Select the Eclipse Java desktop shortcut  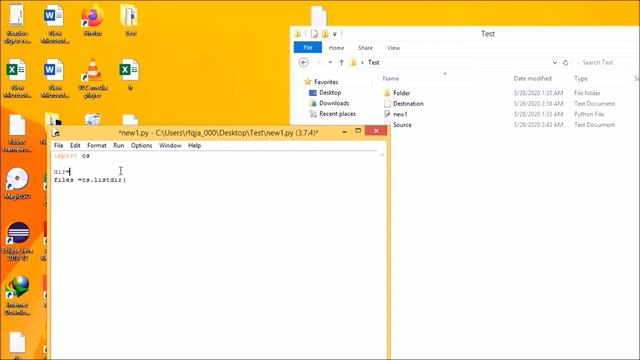pos(18,241)
